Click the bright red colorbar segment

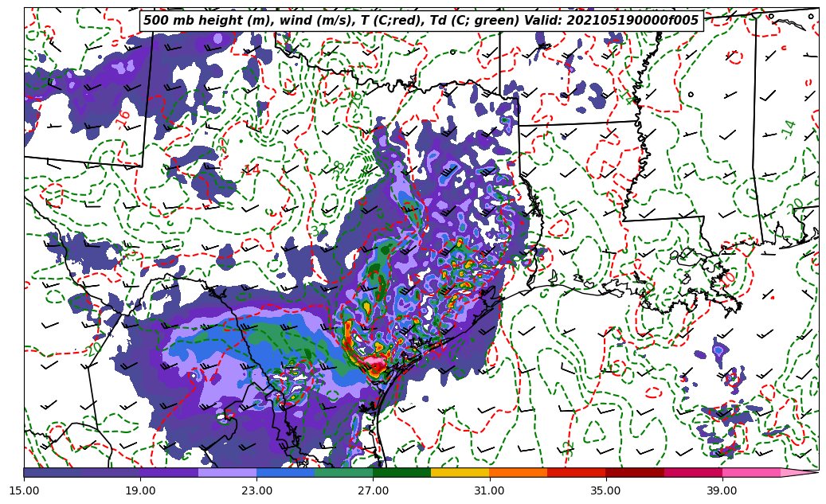(x=576, y=472)
